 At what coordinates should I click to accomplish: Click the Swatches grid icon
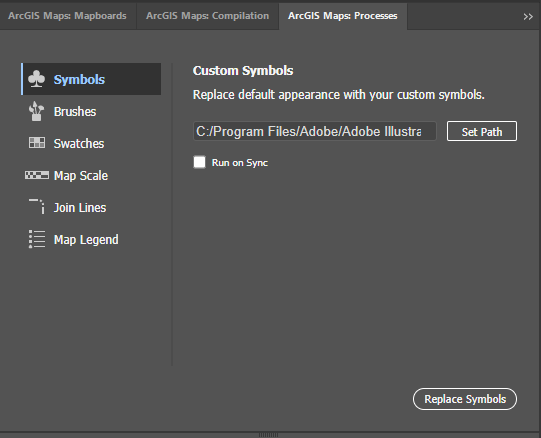pos(37,143)
